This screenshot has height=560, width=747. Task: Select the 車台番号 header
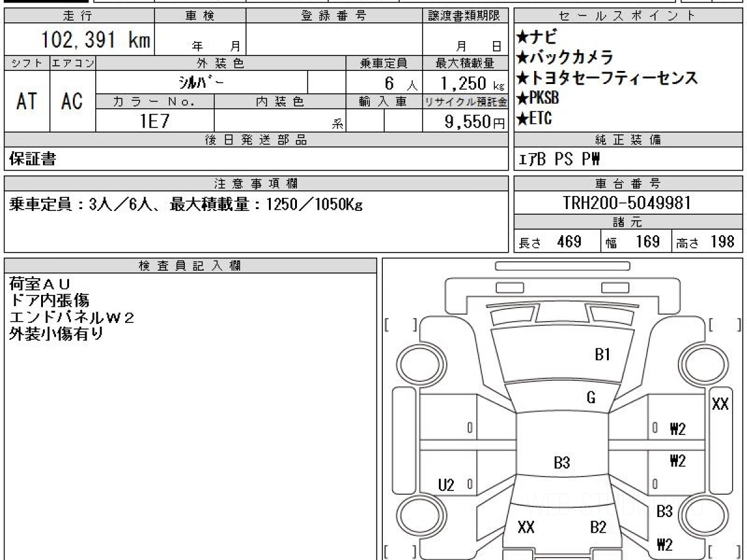point(628,184)
